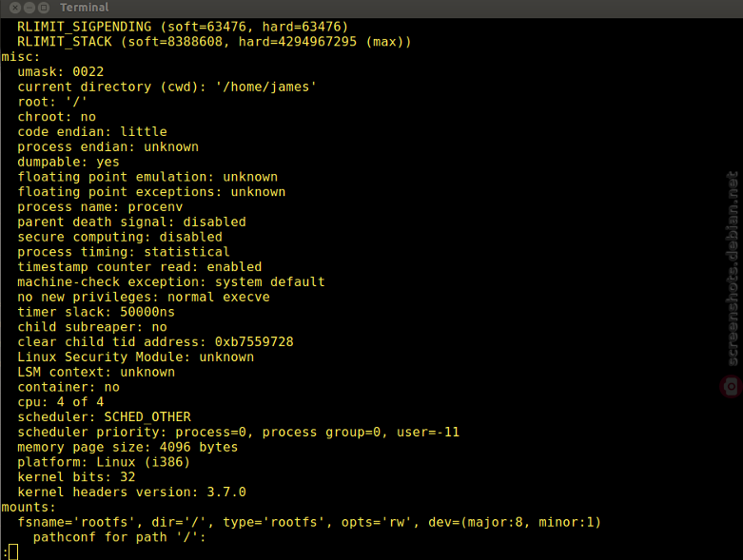Click the fsname='rootfs' mount entry line
Viewport: 743px width, 560px height.
[x=309, y=522]
